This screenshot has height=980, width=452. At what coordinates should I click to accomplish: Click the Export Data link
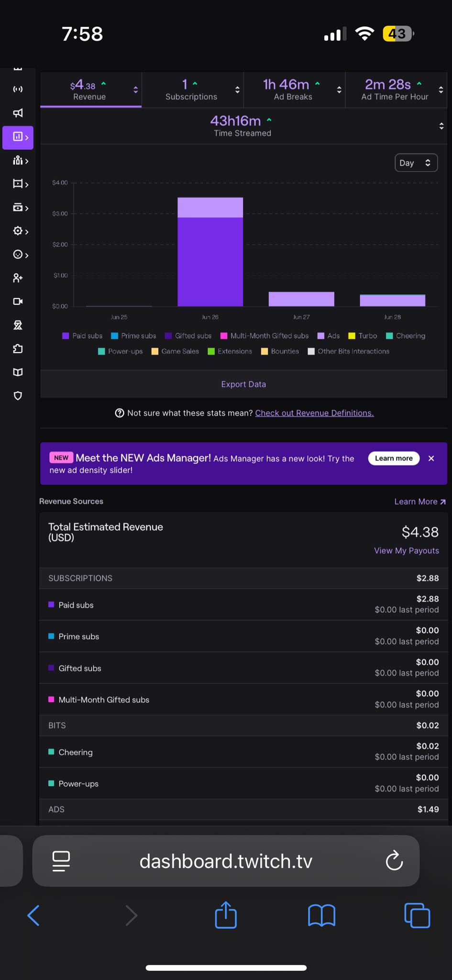(243, 384)
